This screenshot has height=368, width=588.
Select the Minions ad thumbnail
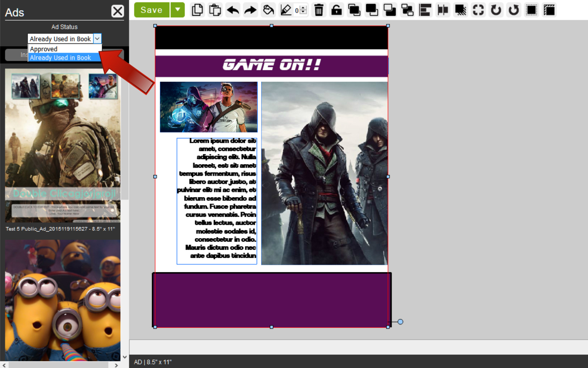(63, 300)
